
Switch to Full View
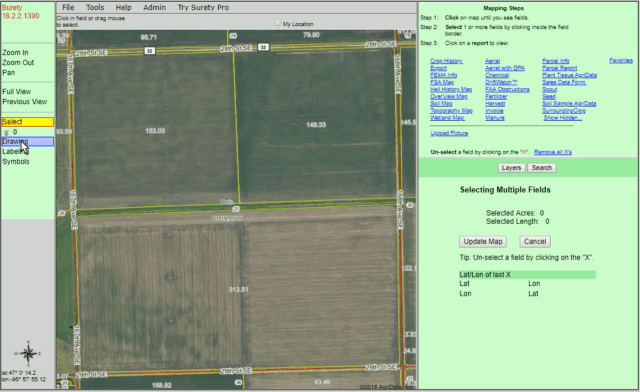tap(17, 91)
